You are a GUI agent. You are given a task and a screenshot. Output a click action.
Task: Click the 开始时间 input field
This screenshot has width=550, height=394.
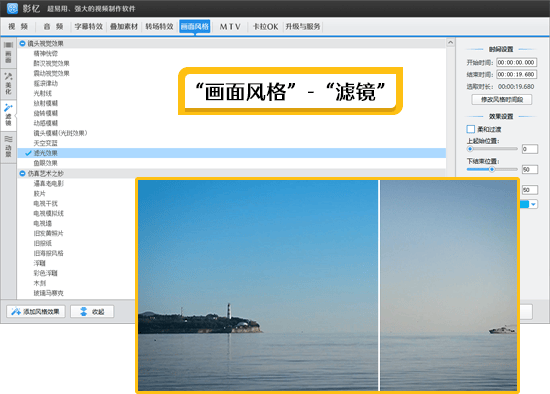(x=517, y=62)
